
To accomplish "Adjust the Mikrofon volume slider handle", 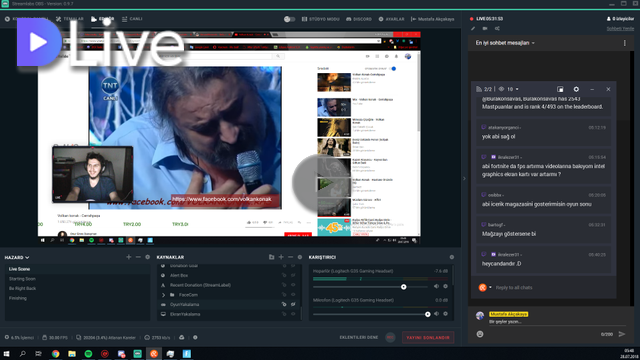I will (x=427, y=314).
